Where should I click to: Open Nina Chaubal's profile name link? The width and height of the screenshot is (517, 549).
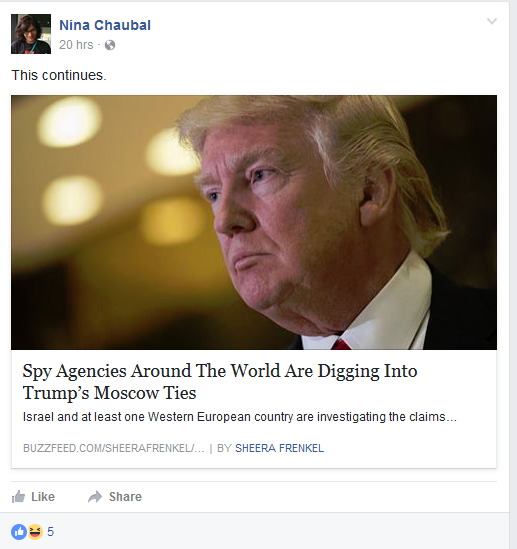[x=105, y=25]
